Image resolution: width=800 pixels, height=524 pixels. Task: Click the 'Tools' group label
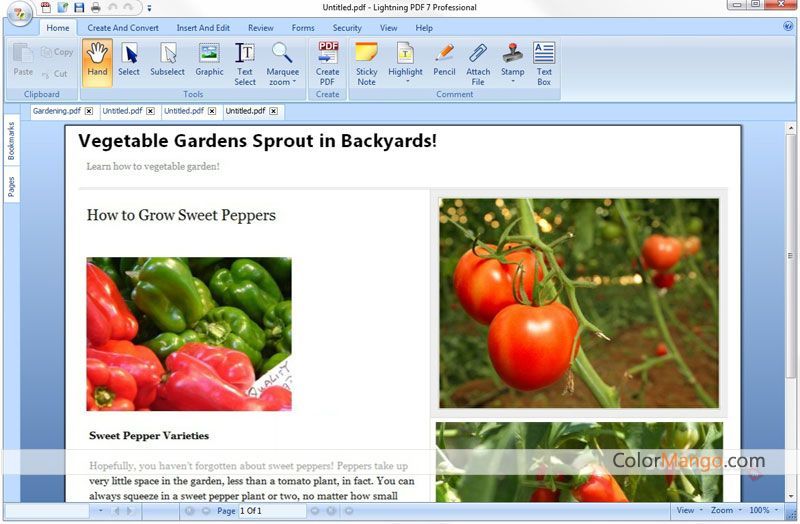pos(193,94)
